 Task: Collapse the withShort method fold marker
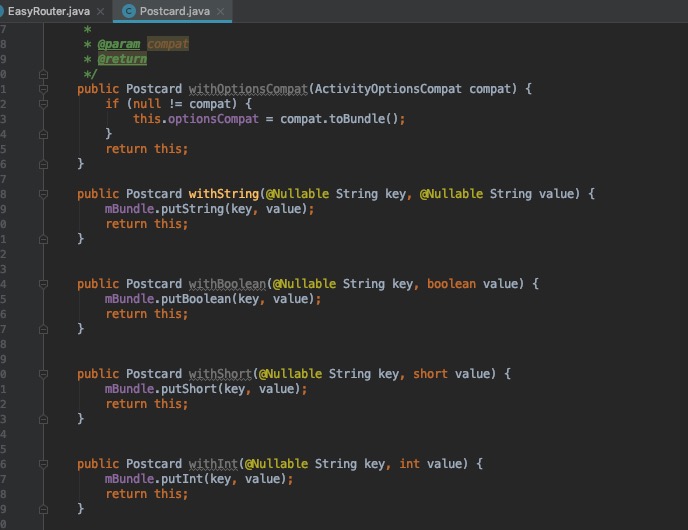click(43, 374)
